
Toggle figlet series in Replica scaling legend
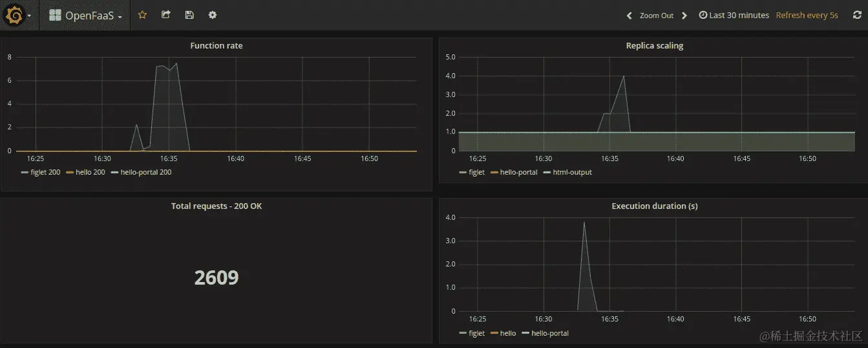click(472, 173)
